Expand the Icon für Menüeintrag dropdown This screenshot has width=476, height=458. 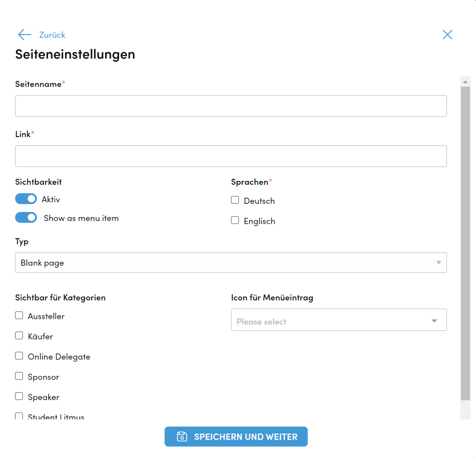click(x=339, y=320)
